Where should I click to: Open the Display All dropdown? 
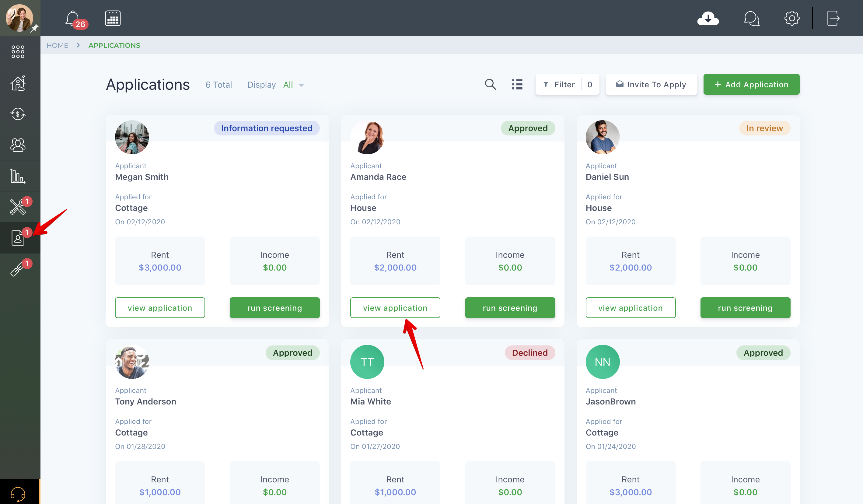(293, 85)
